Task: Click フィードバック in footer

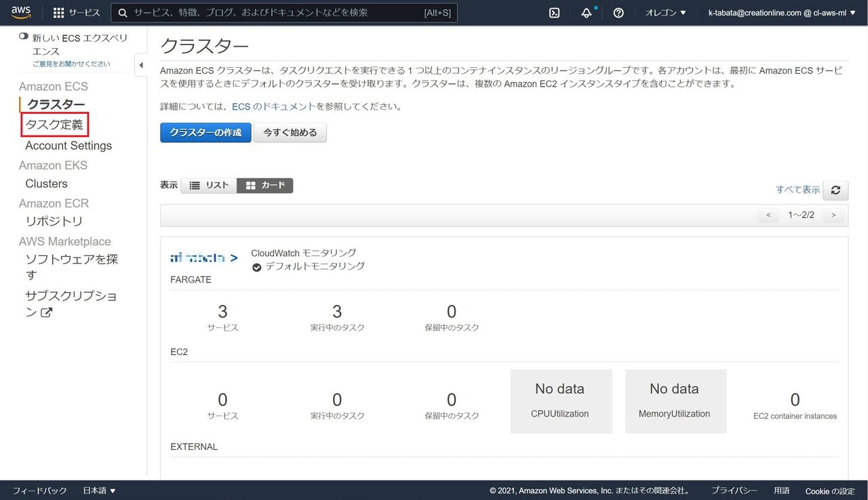Action: tap(40, 491)
